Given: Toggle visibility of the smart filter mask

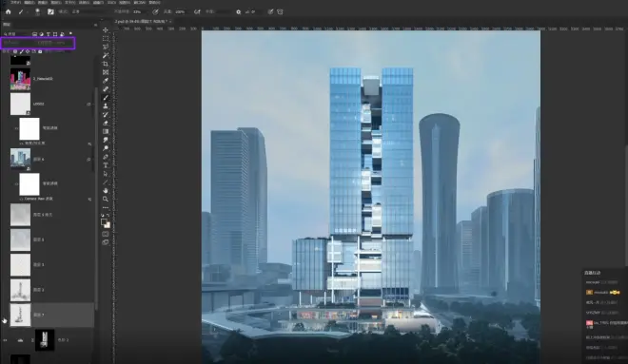Looking at the screenshot, I should pyautogui.click(x=16, y=128).
